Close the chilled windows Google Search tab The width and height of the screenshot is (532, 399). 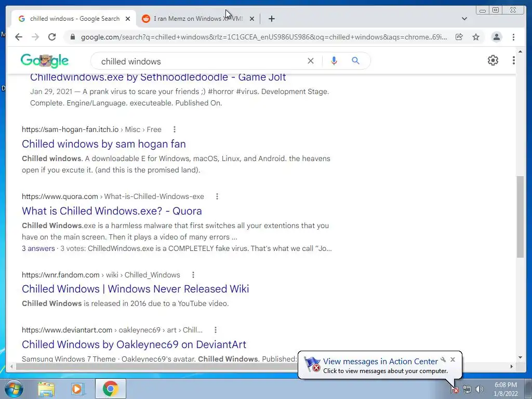(x=128, y=19)
